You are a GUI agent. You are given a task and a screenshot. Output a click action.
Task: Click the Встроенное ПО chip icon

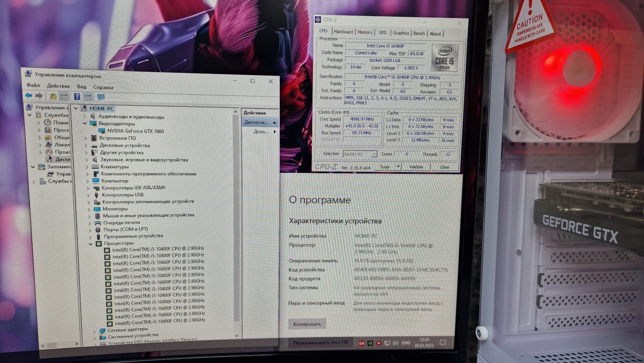click(94, 138)
